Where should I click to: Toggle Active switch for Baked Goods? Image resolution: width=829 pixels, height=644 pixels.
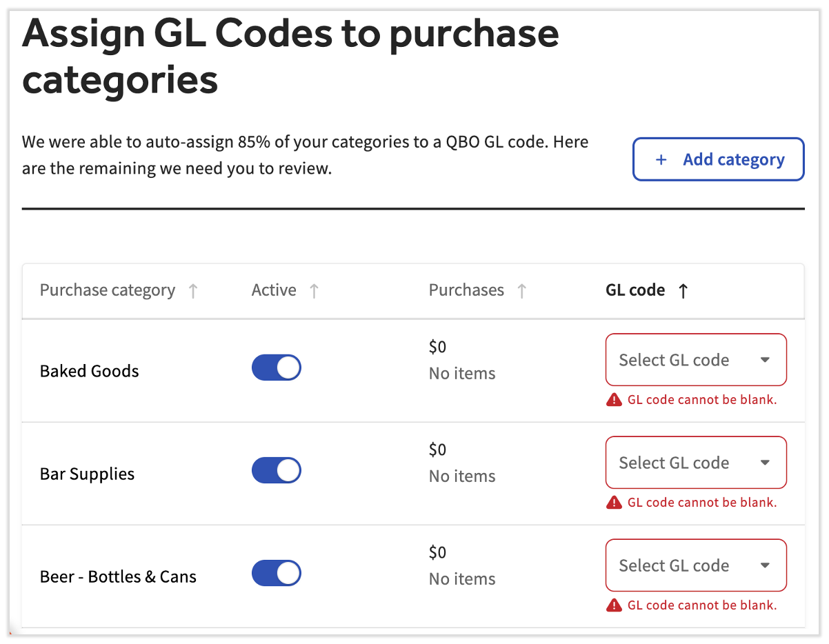(277, 368)
